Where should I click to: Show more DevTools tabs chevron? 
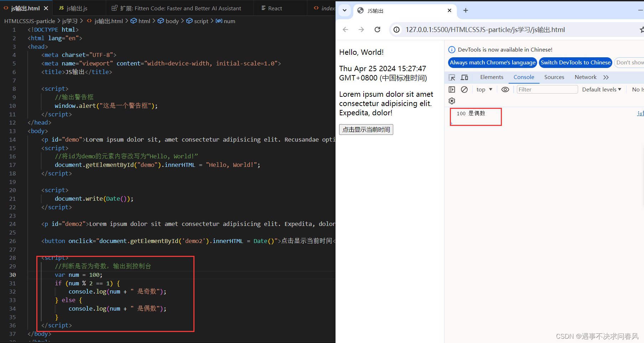(606, 77)
